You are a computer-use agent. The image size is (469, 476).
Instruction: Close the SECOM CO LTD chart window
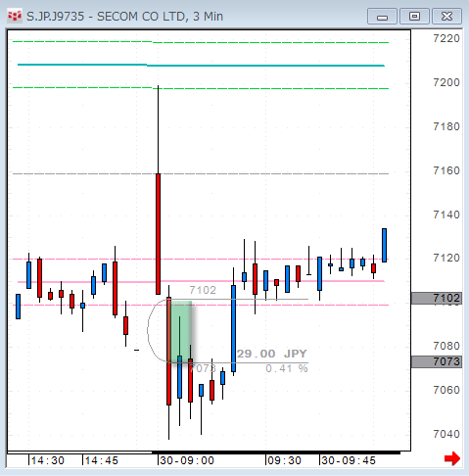click(x=446, y=17)
